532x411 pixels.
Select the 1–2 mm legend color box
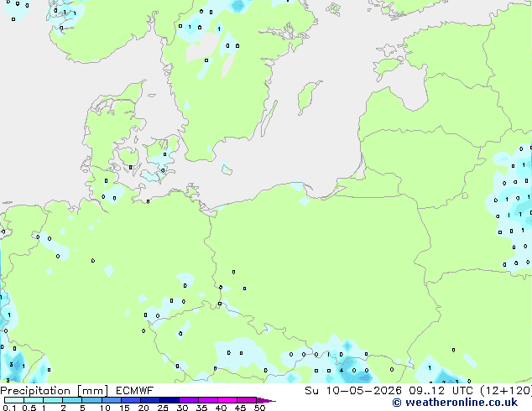[x=53, y=400]
